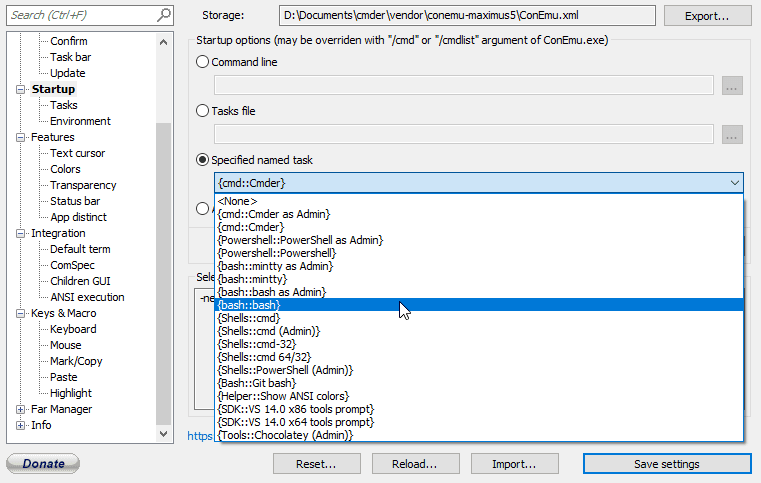Choose {Shells::cmd} task
Viewport: 761px width, 483px height.
point(479,318)
